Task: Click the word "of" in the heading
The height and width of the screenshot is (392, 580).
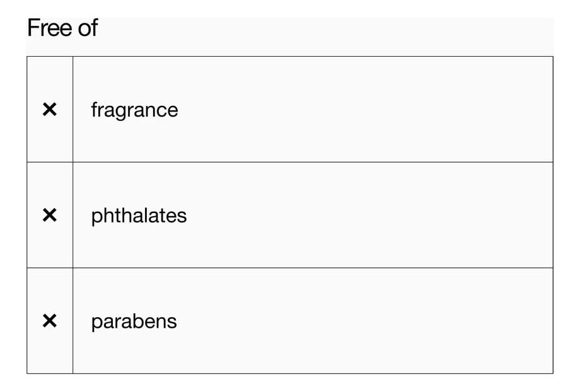Action: click(x=87, y=28)
